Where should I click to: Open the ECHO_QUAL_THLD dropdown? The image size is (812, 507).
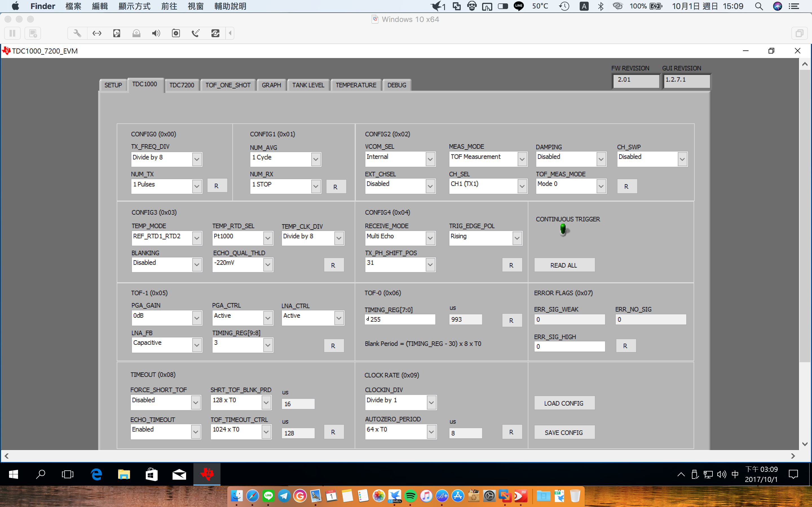pos(268,265)
